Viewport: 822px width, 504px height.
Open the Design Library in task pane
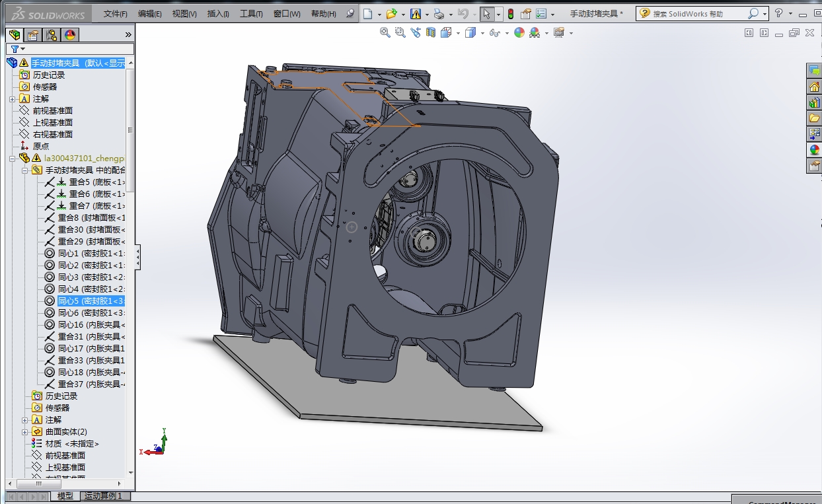(814, 102)
